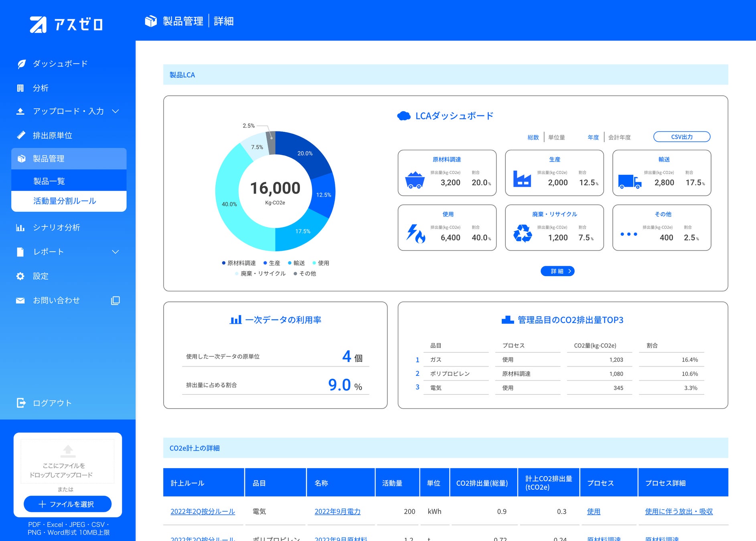
Task: Expand the アップロード・入力 chevron
Action: pos(116,111)
